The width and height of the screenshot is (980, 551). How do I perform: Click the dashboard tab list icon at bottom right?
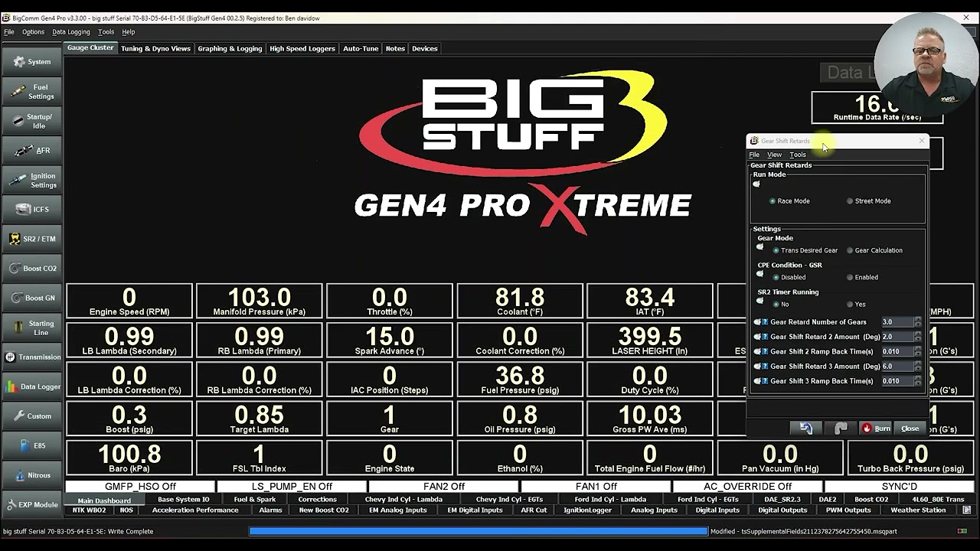point(967,510)
